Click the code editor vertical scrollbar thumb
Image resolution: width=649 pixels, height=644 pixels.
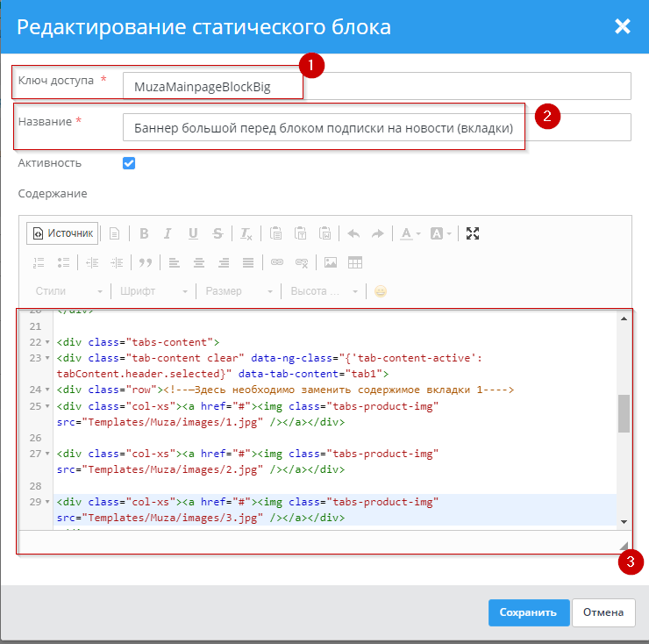[x=624, y=413]
